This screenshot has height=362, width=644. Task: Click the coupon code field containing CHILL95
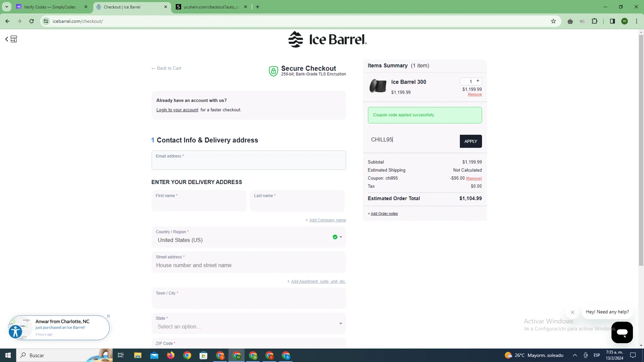(x=413, y=140)
